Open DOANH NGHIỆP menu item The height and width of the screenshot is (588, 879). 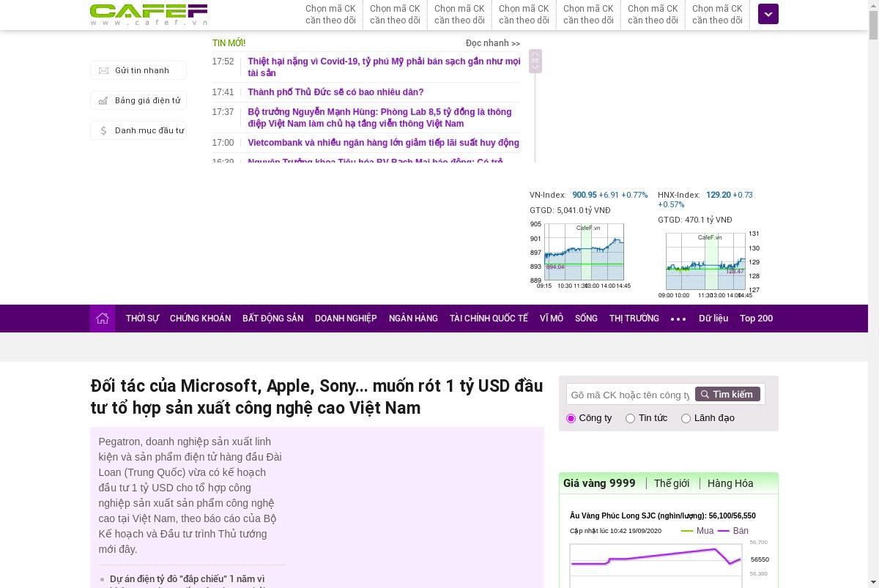pos(346,319)
